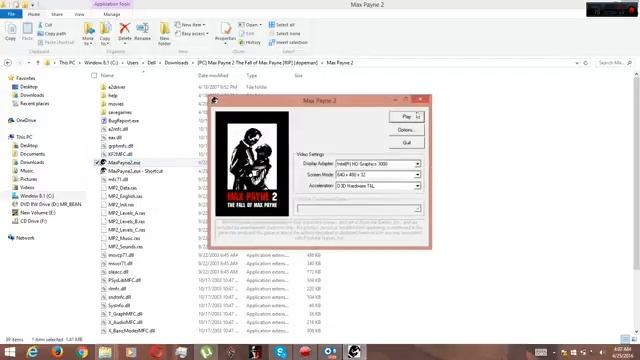Click the Cut command in ribbon

(45, 25)
